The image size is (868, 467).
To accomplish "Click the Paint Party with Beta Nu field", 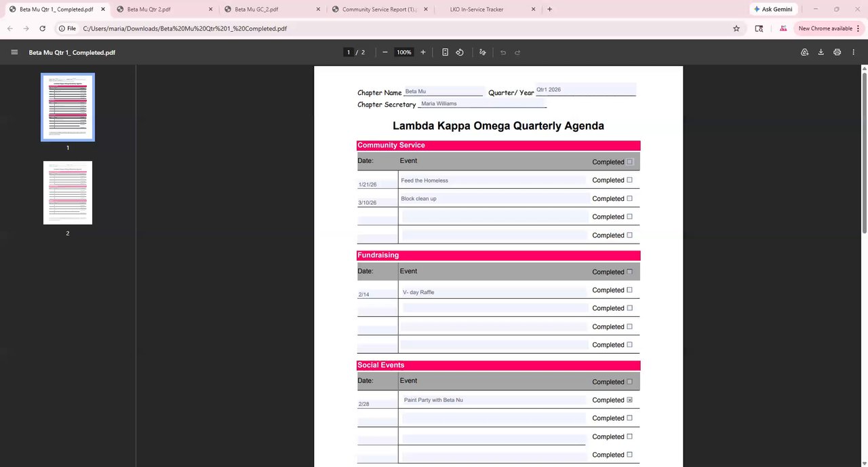I will pos(494,400).
